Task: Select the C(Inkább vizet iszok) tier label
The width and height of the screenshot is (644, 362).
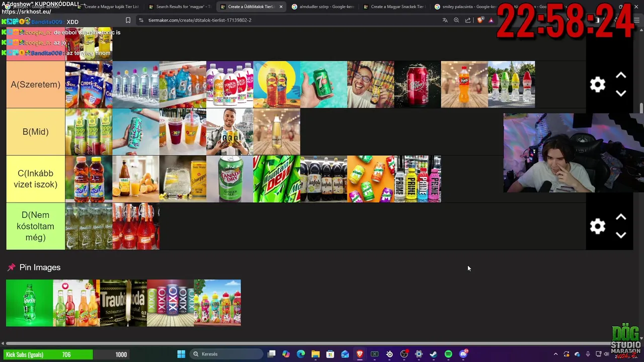Action: coord(36,179)
